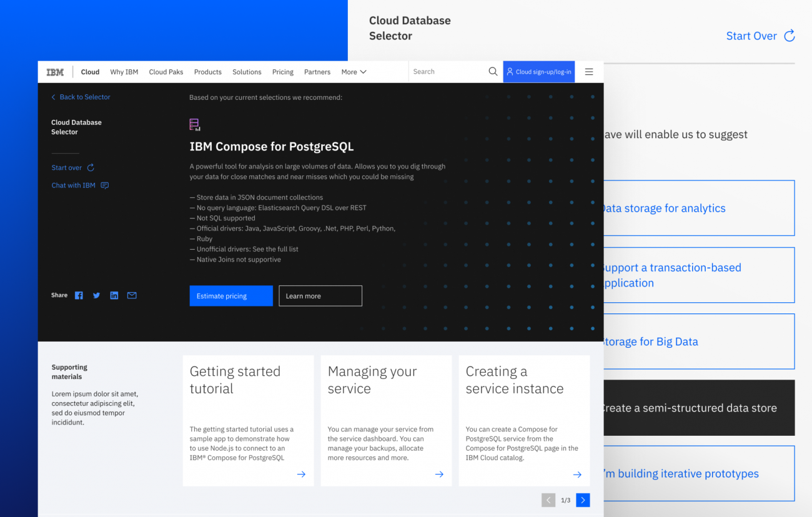Viewport: 812px width, 517px height.
Task: Share via email envelope icon
Action: coord(132,295)
